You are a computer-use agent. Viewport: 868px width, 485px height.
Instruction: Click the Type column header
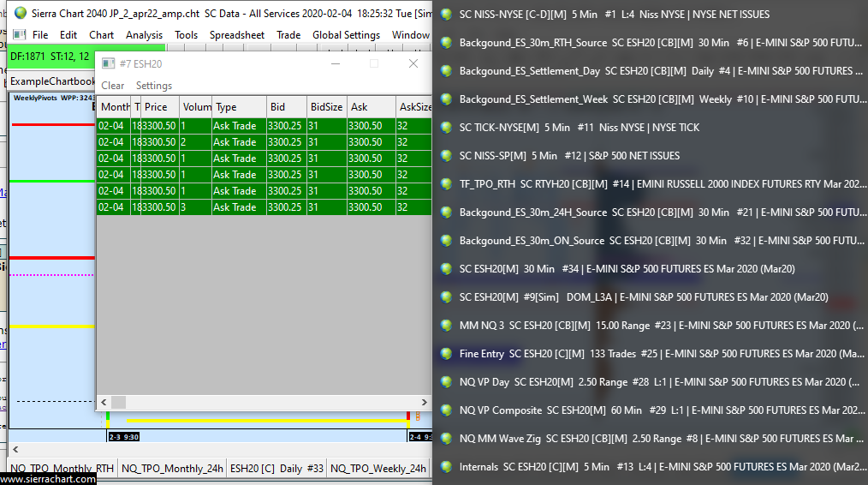pos(239,107)
